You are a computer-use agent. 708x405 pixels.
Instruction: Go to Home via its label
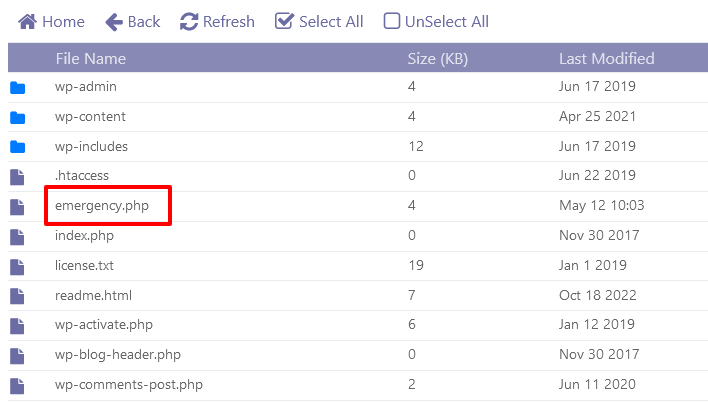(63, 22)
